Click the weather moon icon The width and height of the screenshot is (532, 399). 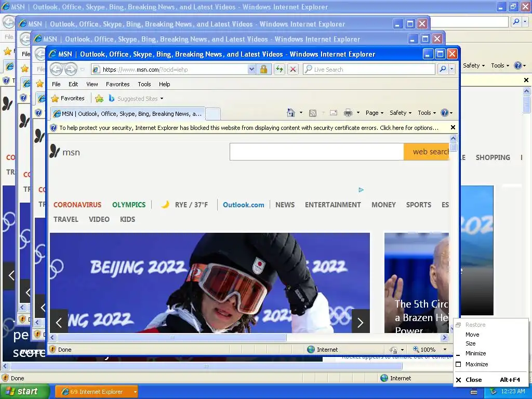click(165, 205)
